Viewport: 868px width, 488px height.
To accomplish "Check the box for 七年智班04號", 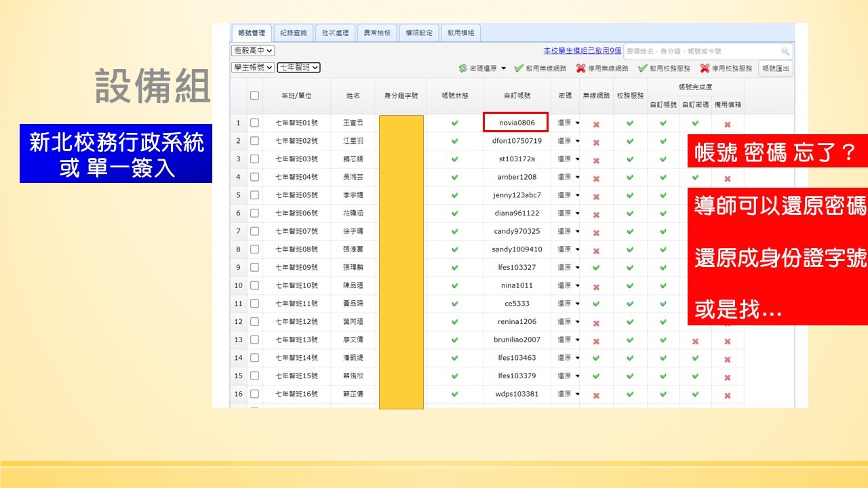I will click(x=254, y=177).
